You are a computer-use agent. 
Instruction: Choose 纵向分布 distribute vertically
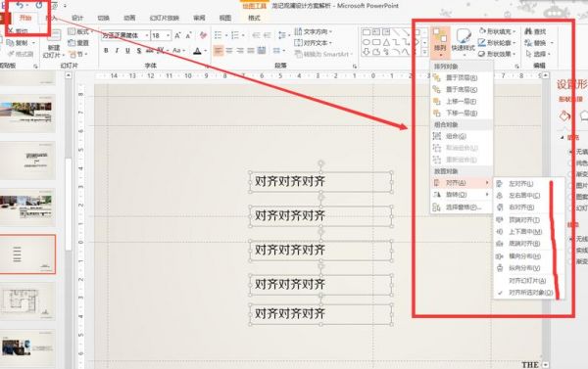point(524,268)
